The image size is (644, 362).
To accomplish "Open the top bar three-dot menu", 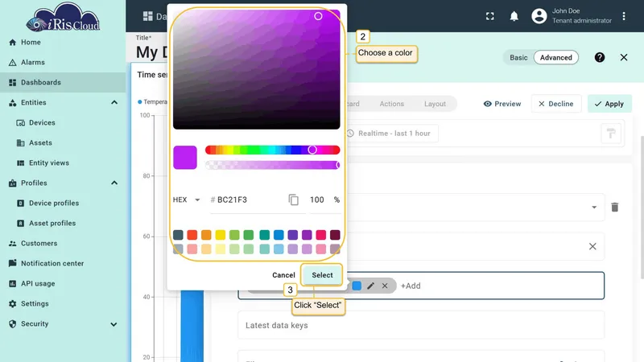I will click(623, 16).
